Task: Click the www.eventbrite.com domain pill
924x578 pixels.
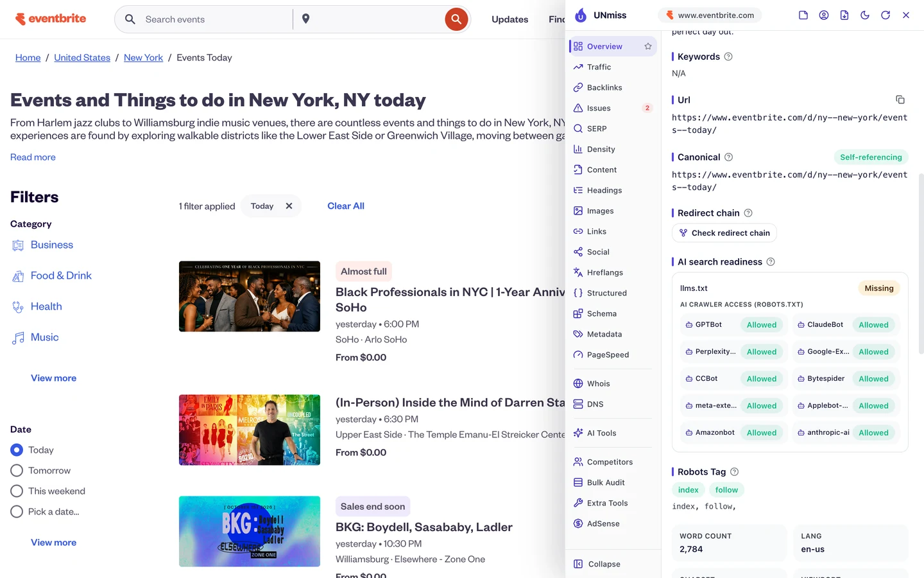Action: [x=710, y=15]
